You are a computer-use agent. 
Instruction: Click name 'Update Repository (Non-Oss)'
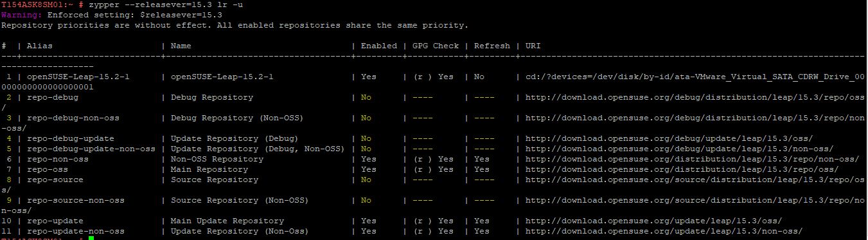coord(240,231)
